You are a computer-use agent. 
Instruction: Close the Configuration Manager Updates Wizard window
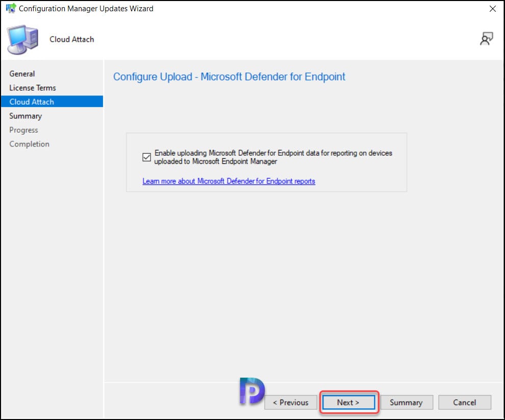tap(492, 9)
